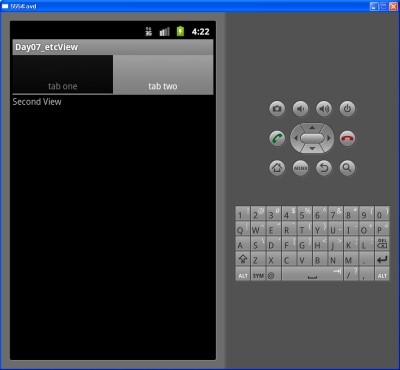Image resolution: width=400 pixels, height=370 pixels.
Task: Click the 3G data status icon
Action: click(x=149, y=32)
